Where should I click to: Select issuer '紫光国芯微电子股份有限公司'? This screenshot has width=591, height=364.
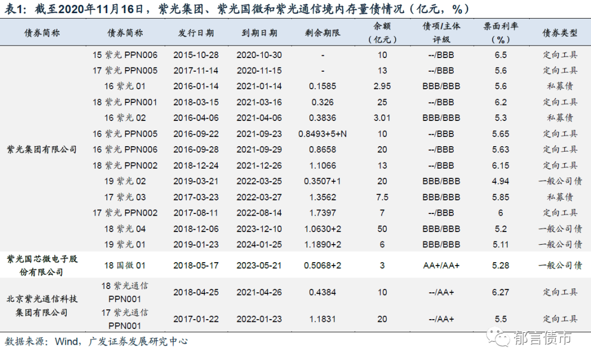pyautogui.click(x=42, y=265)
